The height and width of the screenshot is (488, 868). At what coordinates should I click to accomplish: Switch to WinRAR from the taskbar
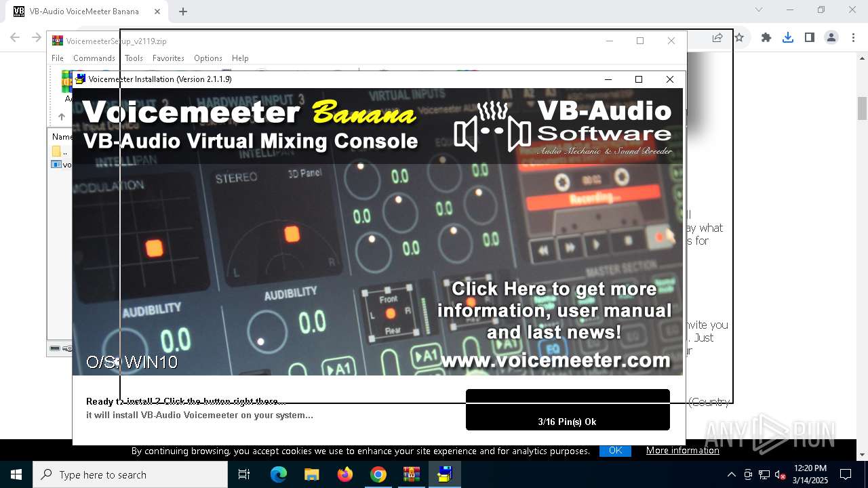tap(411, 474)
